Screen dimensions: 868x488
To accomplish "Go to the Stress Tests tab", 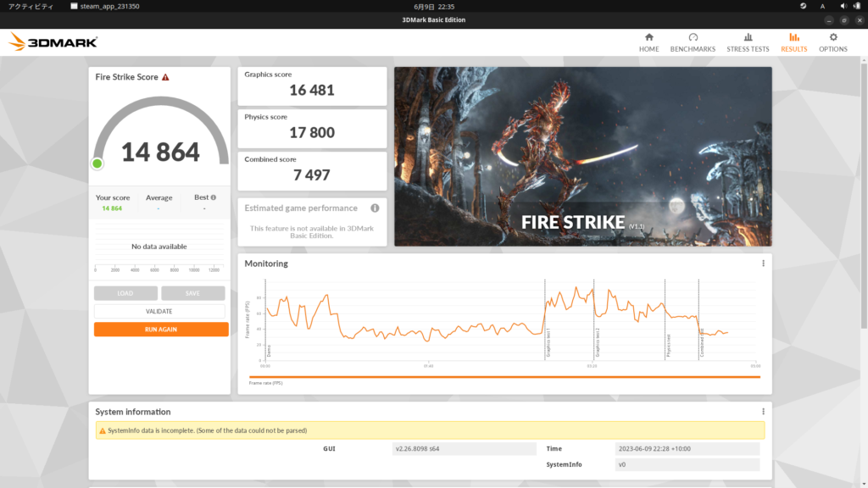I will pyautogui.click(x=748, y=42).
